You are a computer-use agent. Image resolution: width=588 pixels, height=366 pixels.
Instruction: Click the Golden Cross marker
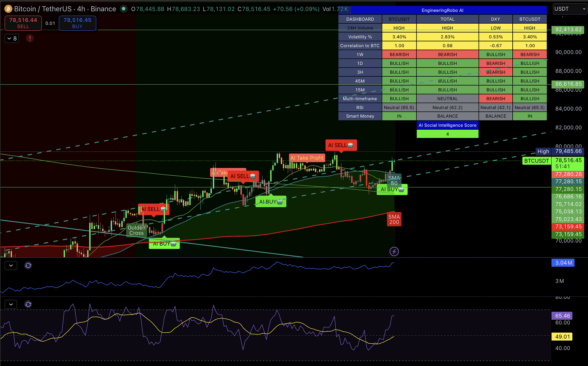click(137, 230)
